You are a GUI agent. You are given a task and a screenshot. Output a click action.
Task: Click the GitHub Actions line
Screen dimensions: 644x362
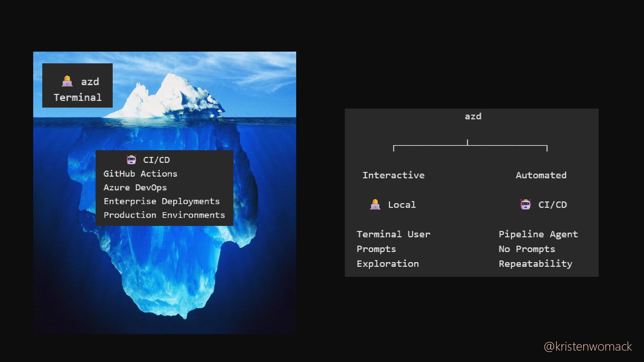(140, 174)
